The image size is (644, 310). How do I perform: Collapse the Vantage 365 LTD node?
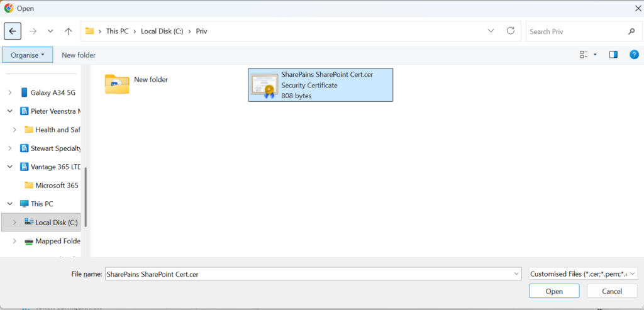(x=10, y=167)
